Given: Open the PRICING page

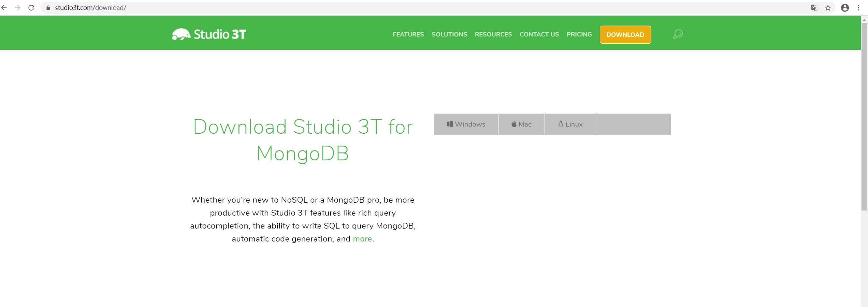Looking at the screenshot, I should tap(579, 34).
